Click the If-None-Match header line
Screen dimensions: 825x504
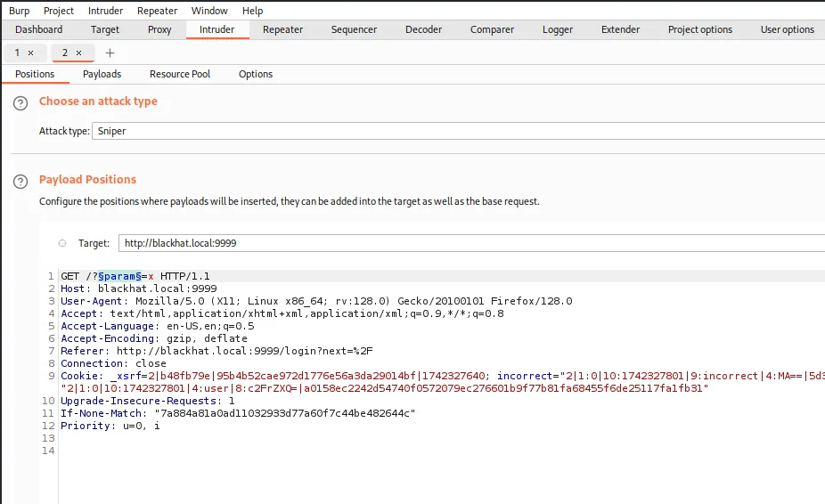[238, 413]
